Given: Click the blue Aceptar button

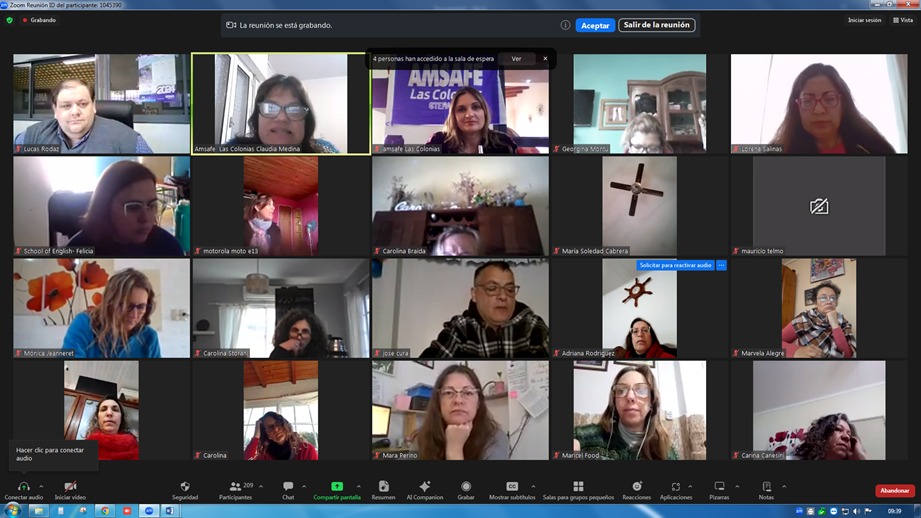Looking at the screenshot, I should point(595,25).
